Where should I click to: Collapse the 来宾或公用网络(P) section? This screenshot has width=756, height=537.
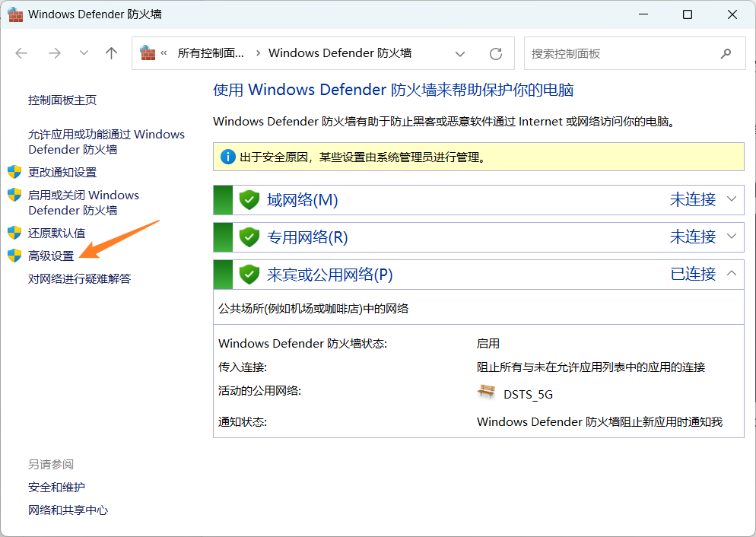(732, 274)
